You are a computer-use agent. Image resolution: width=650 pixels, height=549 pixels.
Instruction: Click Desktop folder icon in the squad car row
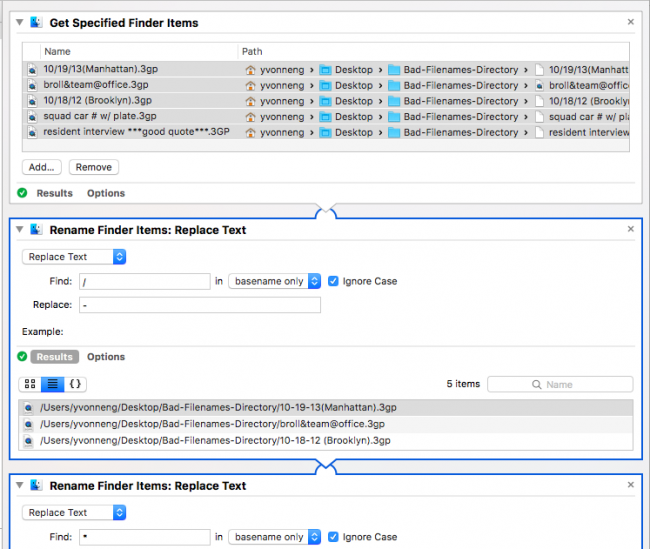pos(325,116)
